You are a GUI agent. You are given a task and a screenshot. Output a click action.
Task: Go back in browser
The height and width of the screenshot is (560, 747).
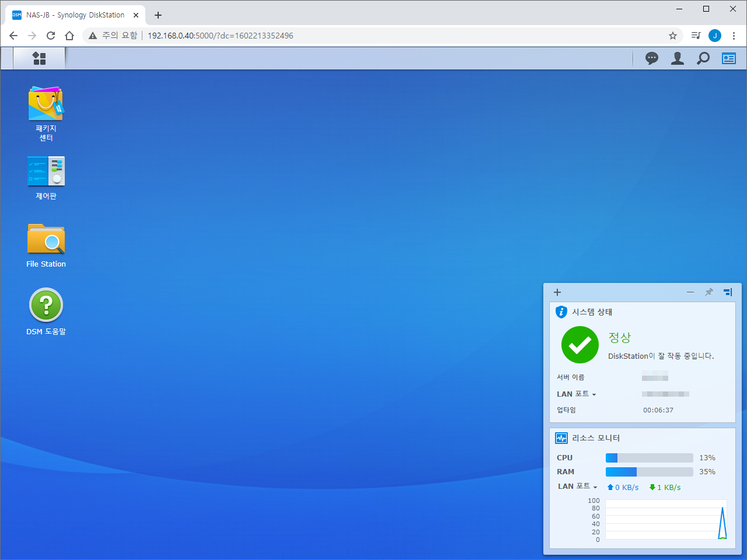click(x=13, y=36)
